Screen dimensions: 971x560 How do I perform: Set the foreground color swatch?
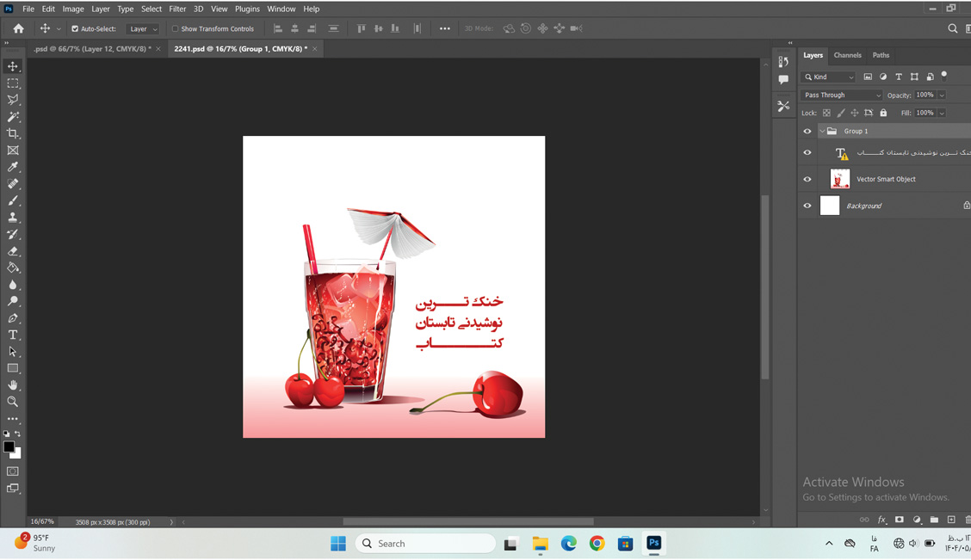[x=8, y=446]
